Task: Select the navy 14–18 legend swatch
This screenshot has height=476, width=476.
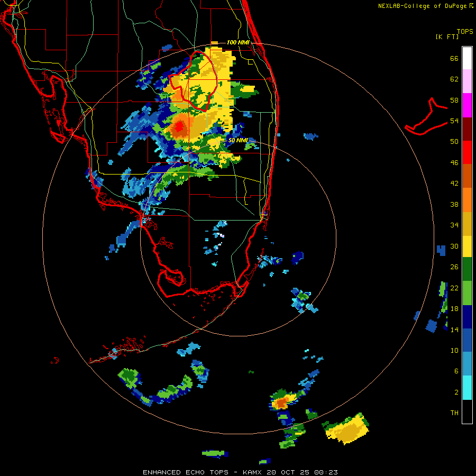Action: point(467,317)
